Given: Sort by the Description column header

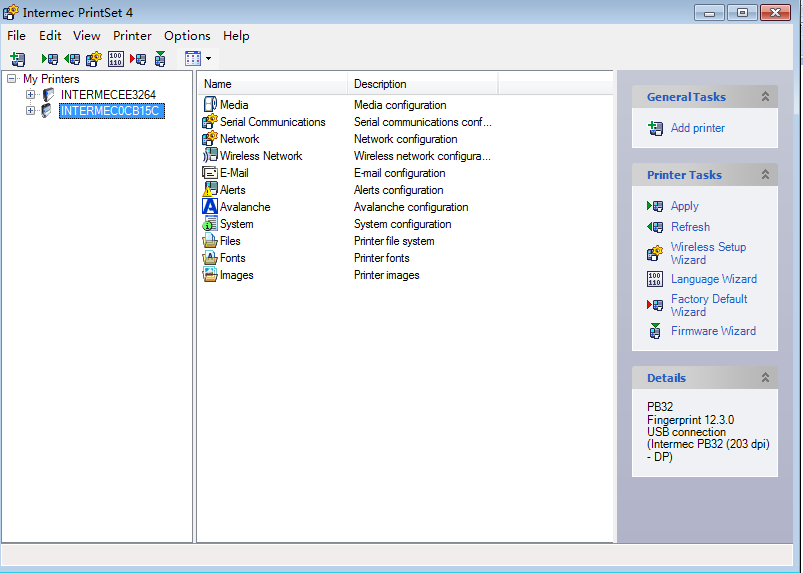Looking at the screenshot, I should (422, 84).
